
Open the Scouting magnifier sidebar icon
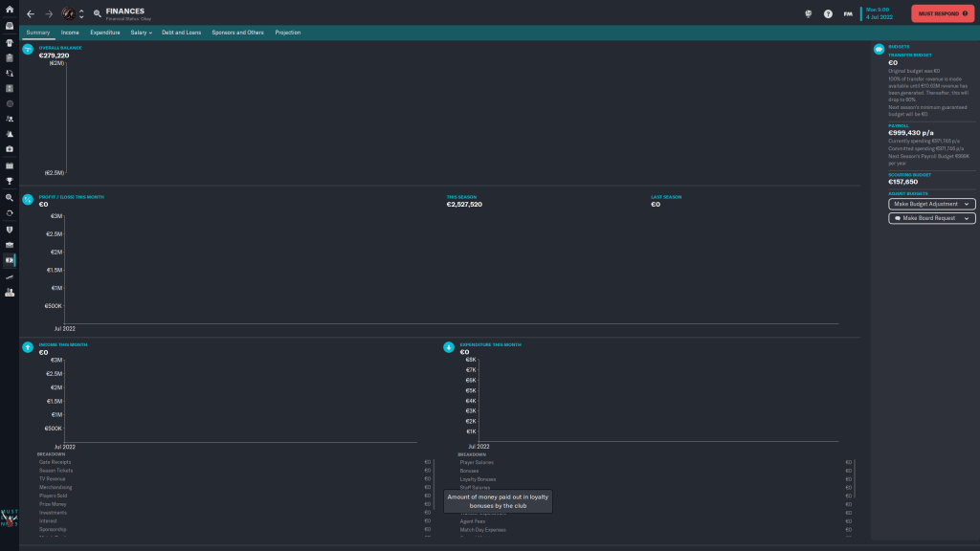[10, 197]
